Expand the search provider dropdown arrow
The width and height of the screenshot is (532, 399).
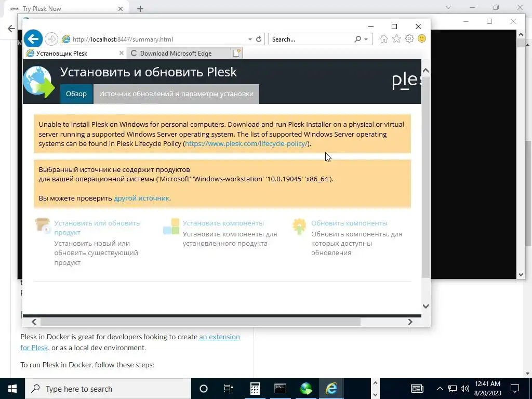pos(366,39)
